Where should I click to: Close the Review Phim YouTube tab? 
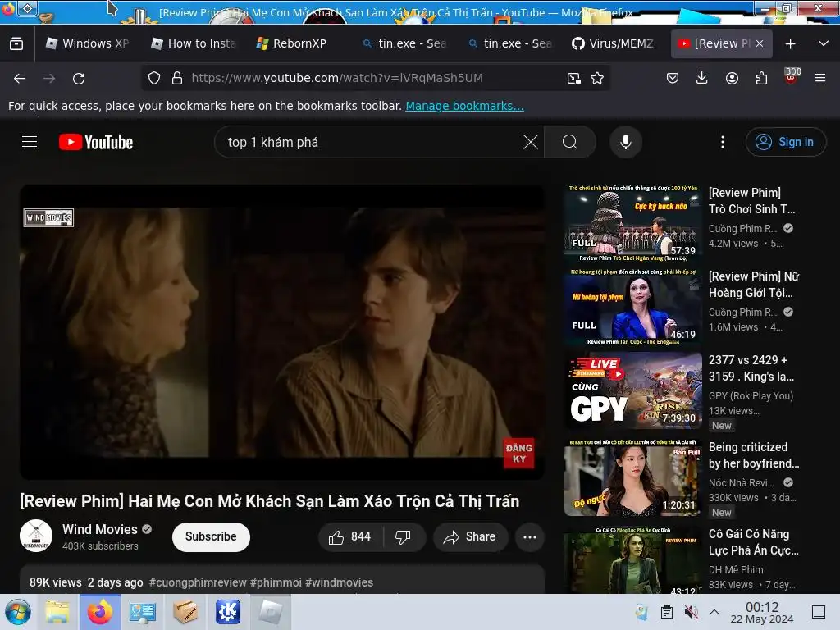pos(760,43)
